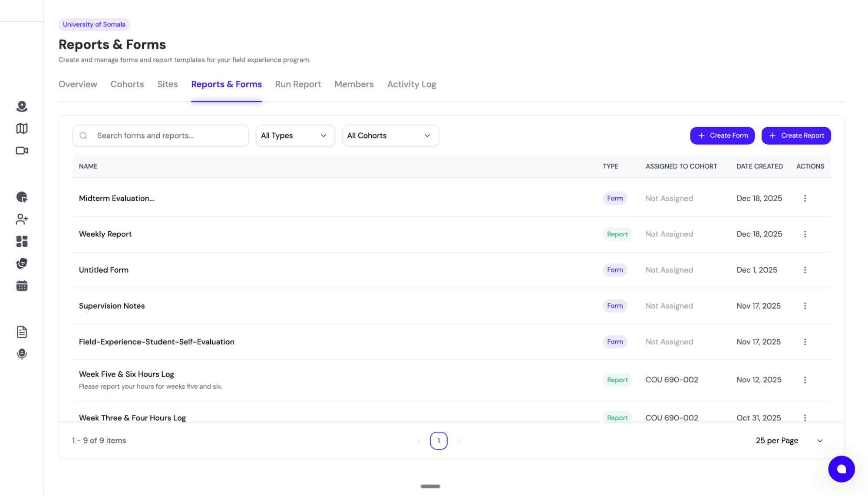Switch to the Cohorts tab
The width and height of the screenshot is (868, 496).
(x=127, y=84)
